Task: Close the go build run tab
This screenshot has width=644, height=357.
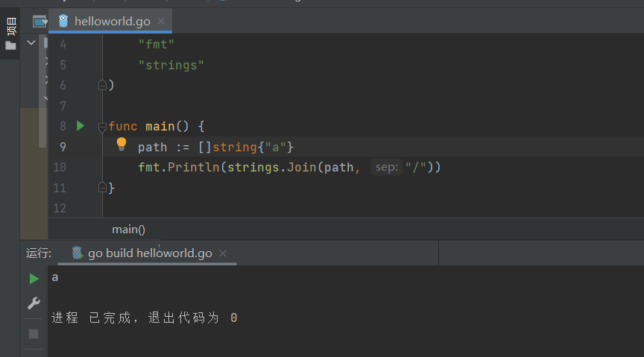Action: [223, 253]
